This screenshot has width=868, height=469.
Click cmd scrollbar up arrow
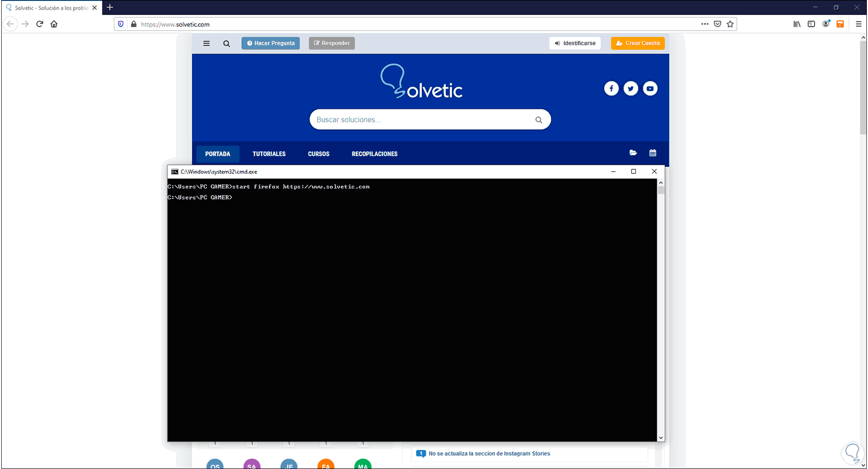[x=661, y=182]
